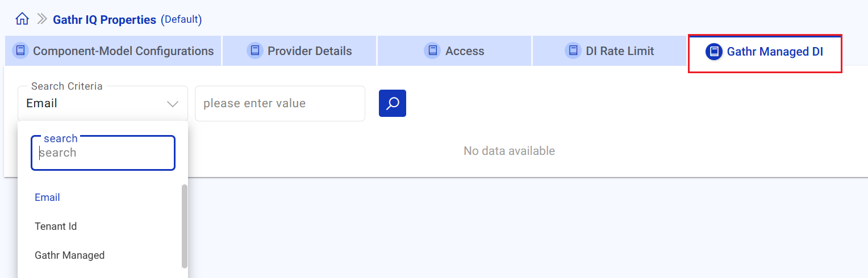Pick Gathr Managed from the dropdown list
The width and height of the screenshot is (868, 278).
pos(70,255)
